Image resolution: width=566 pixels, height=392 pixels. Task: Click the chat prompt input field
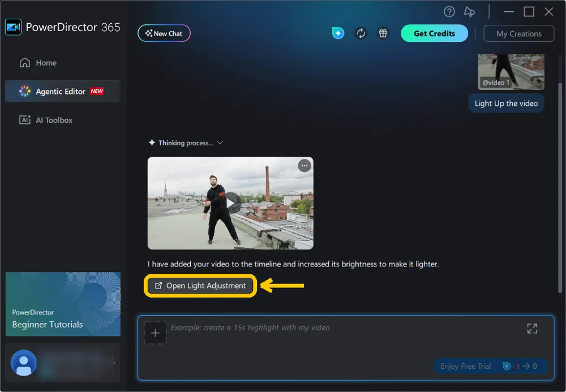pos(345,348)
